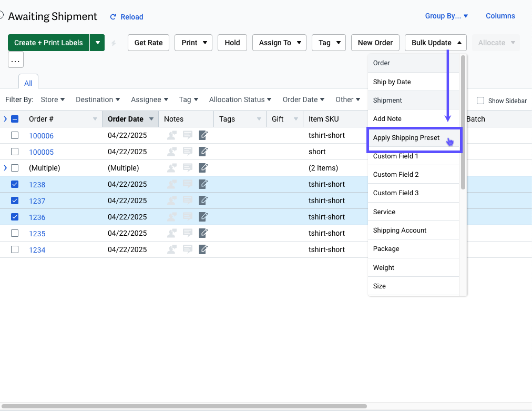Open edit note icon for the (Multiple) row

203,168
